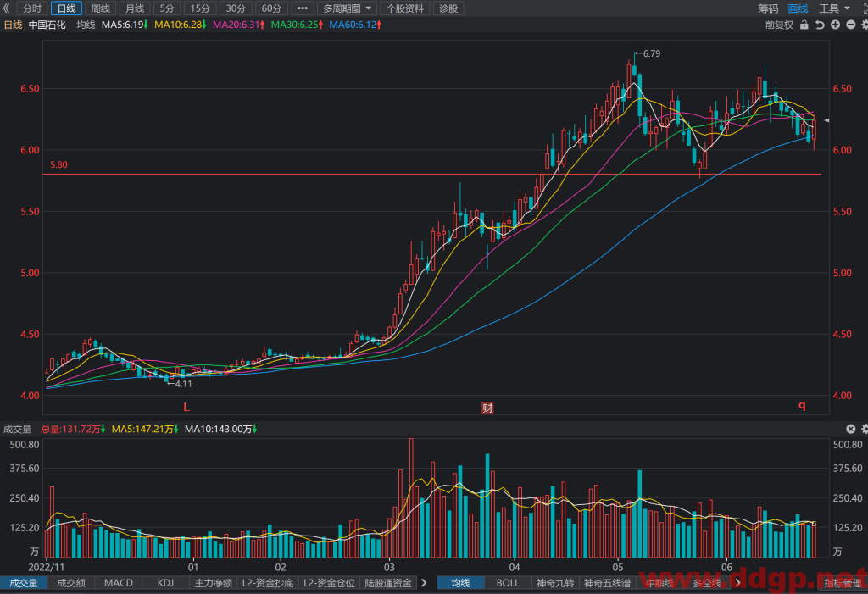Select the 成交额 indicator tab

[71, 583]
